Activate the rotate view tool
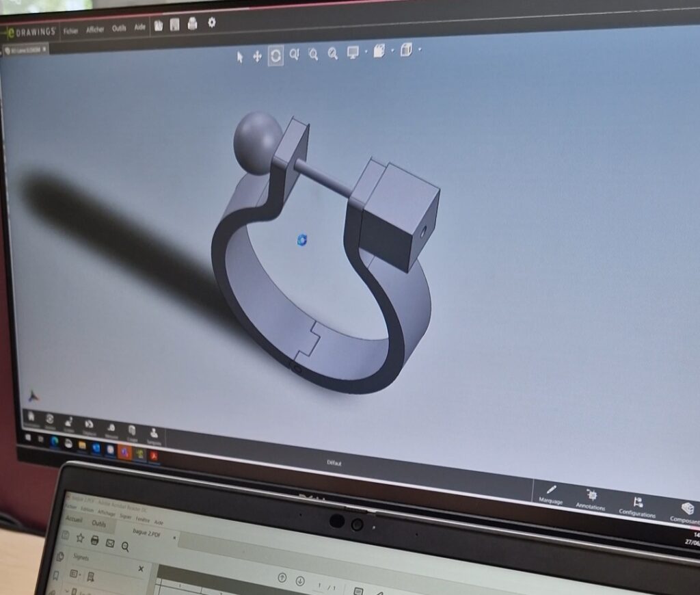 point(275,56)
